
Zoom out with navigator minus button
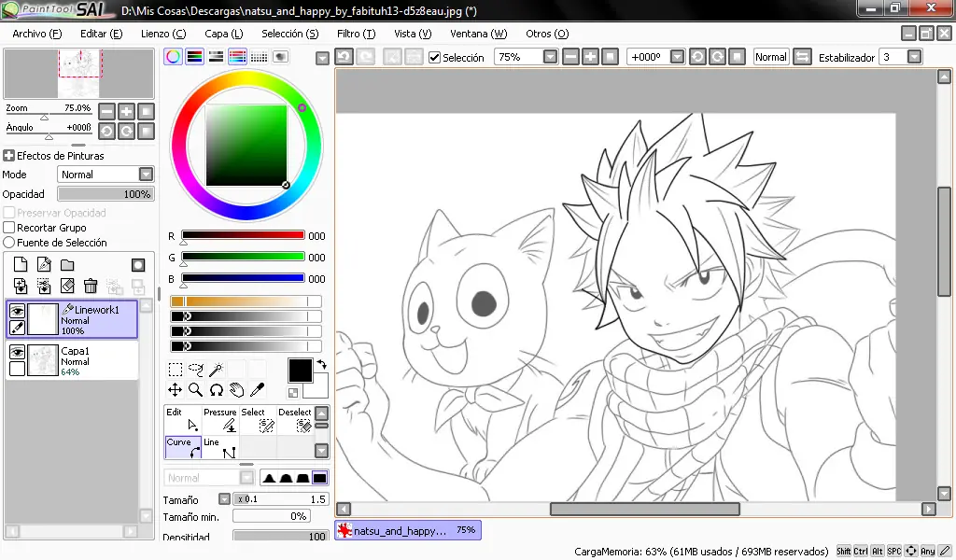pos(106,111)
